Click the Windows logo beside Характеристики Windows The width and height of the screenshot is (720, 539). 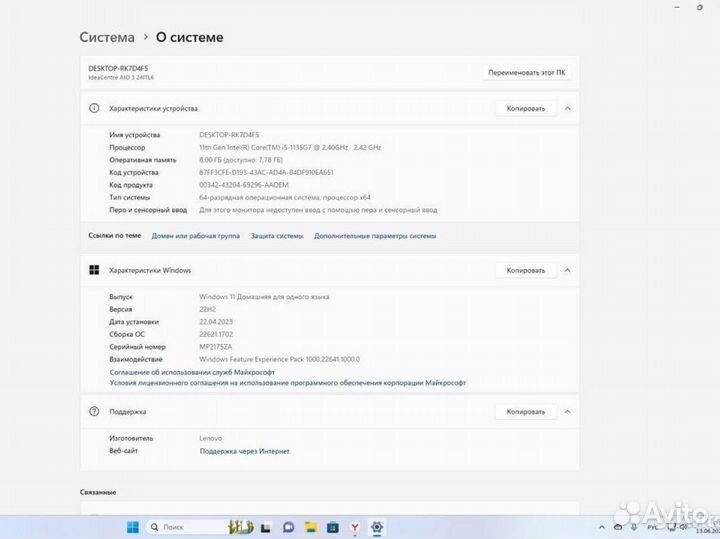[94, 270]
